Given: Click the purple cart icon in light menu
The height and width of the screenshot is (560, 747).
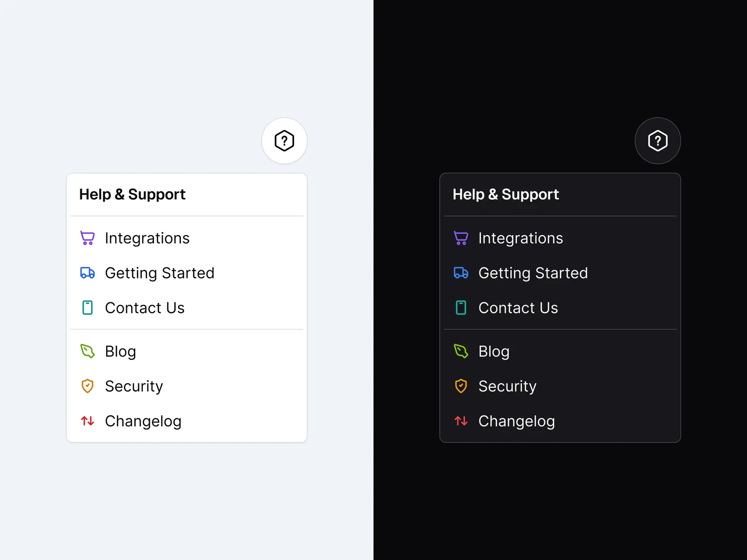Looking at the screenshot, I should tap(87, 238).
